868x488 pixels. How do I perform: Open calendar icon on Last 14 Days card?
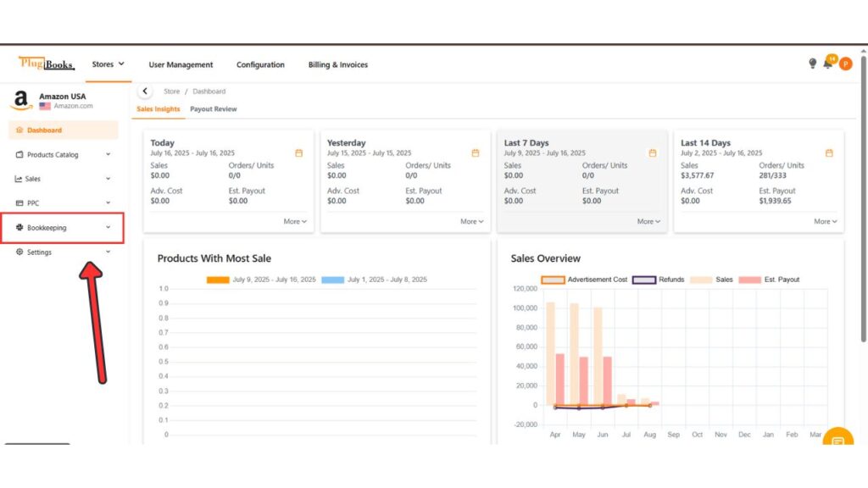[x=829, y=153]
